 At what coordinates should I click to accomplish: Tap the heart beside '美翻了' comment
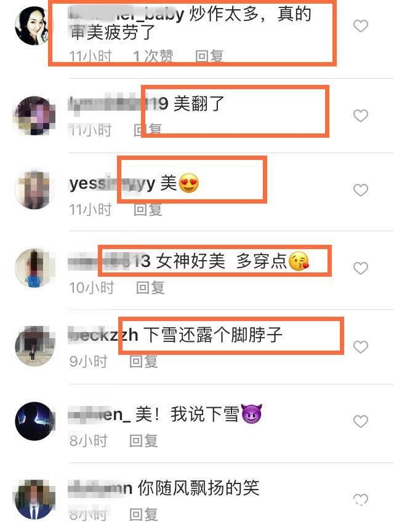[x=360, y=116]
